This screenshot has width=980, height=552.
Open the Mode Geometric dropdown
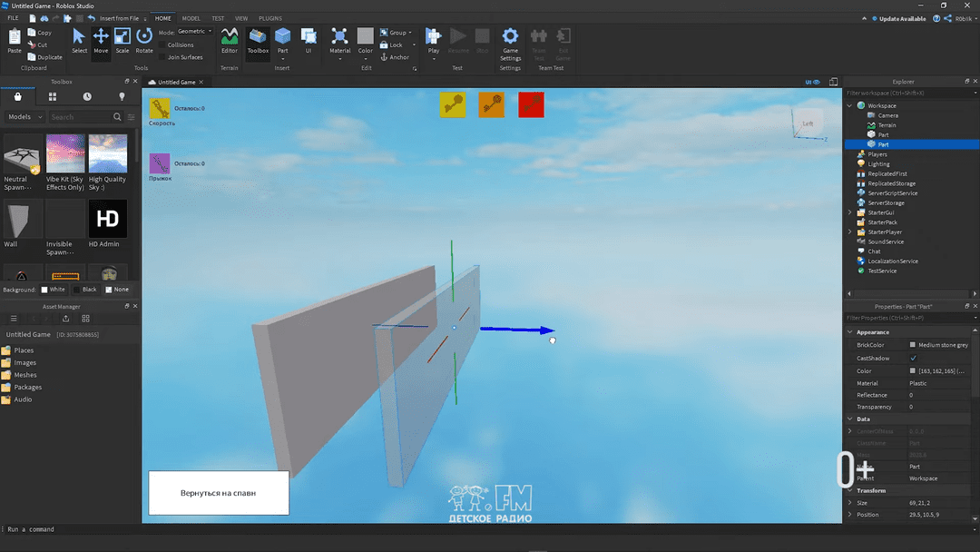click(x=194, y=31)
